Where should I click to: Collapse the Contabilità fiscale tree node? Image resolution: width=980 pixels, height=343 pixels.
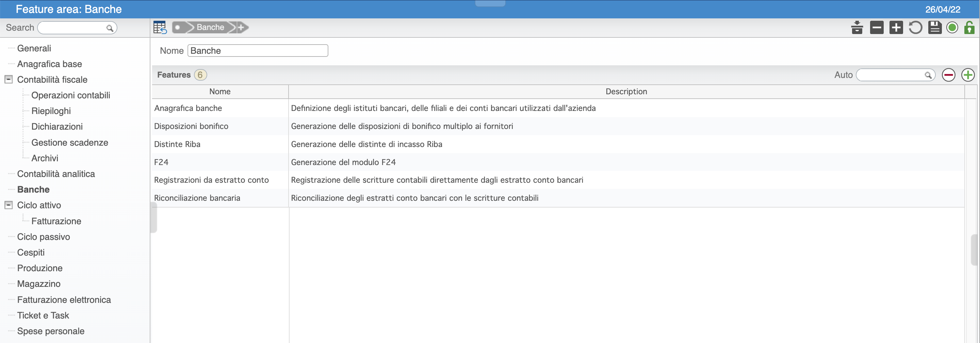9,80
